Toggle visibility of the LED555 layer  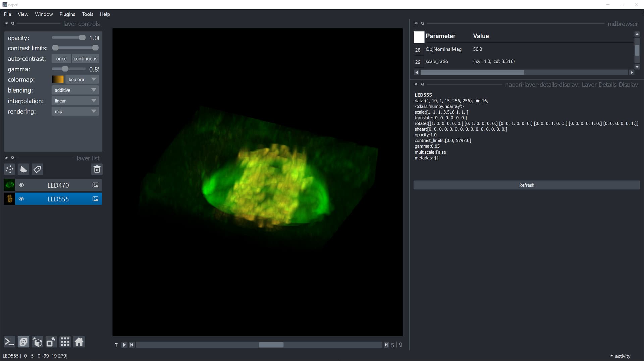(x=21, y=199)
